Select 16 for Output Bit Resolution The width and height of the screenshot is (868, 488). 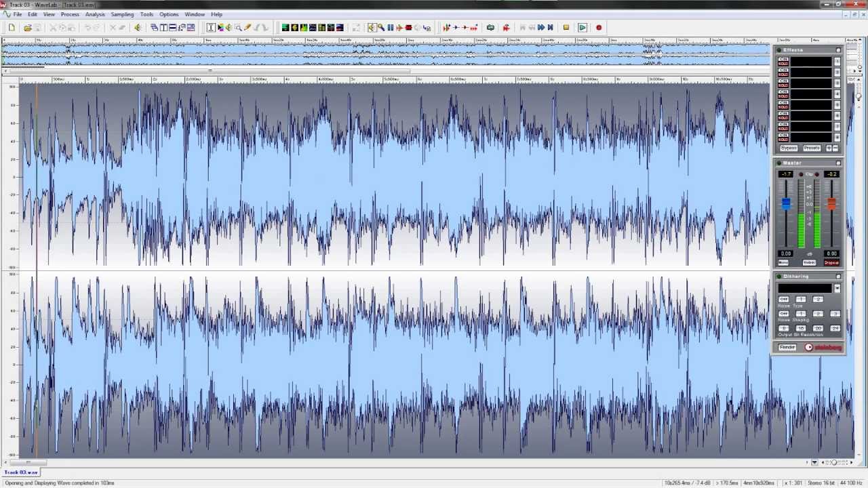(x=801, y=328)
